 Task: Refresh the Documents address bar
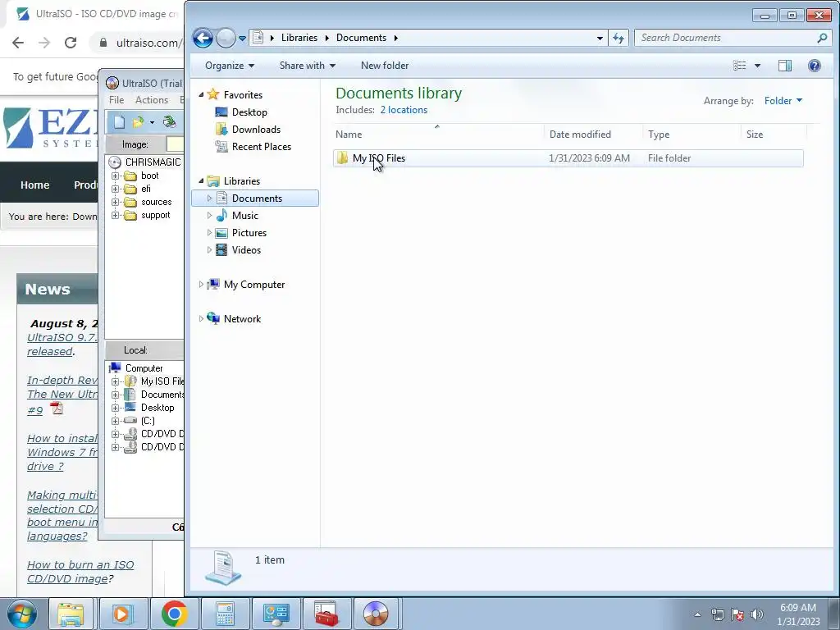[x=619, y=38]
